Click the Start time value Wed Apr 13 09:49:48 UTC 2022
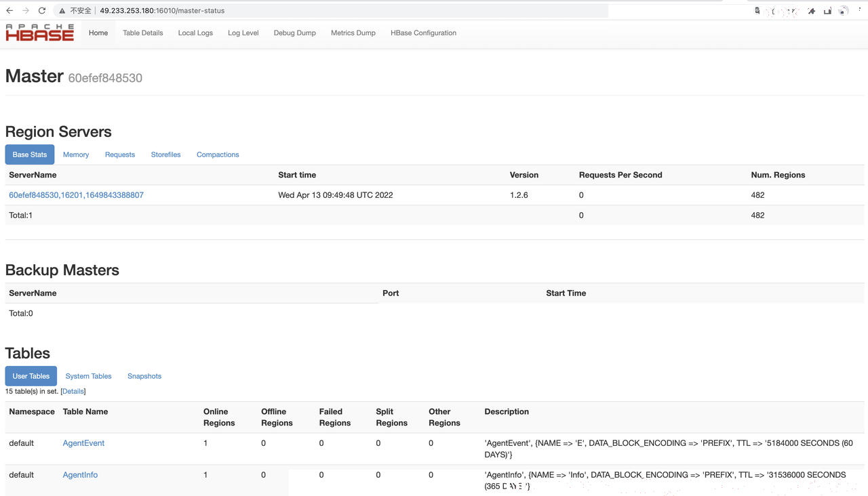868x496 pixels. coord(336,195)
